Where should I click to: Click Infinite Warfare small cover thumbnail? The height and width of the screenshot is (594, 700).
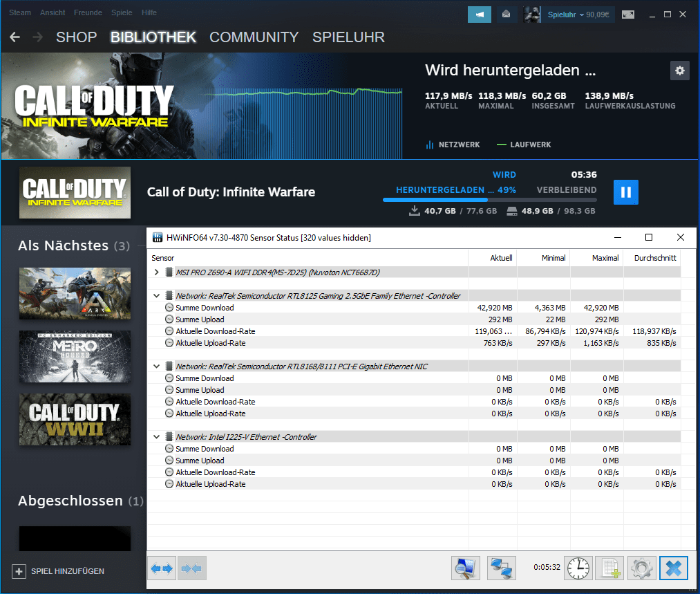point(75,192)
